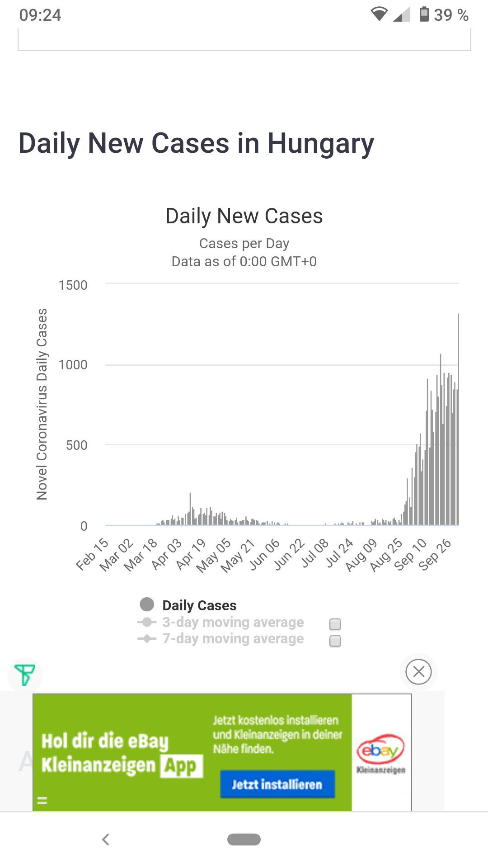Click the 7-day moving average line marker
The width and height of the screenshot is (488, 868).
147,639
